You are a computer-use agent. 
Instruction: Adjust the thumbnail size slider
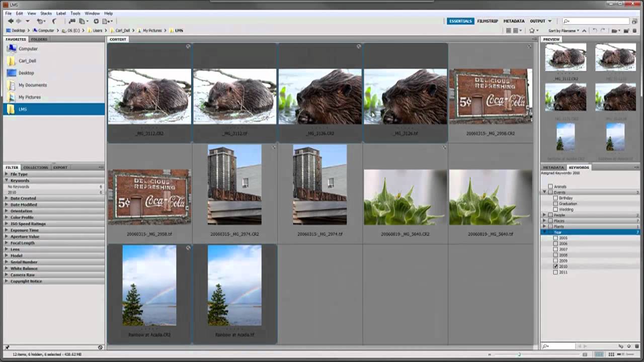tap(519, 354)
